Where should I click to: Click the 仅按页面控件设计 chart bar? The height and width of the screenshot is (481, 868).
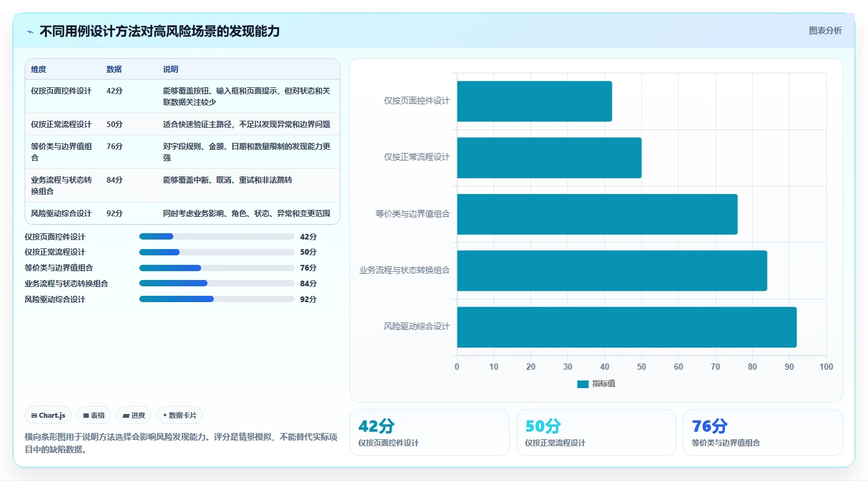(x=535, y=101)
